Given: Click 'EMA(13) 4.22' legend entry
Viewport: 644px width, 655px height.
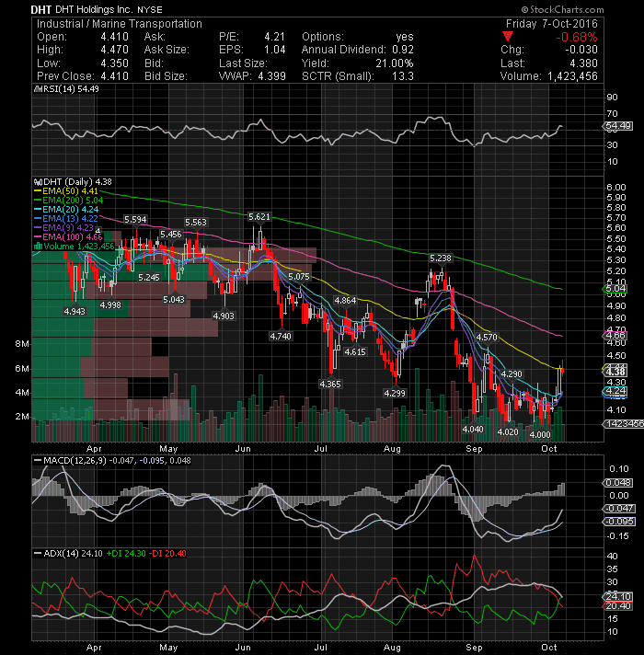Looking at the screenshot, I should (70, 218).
